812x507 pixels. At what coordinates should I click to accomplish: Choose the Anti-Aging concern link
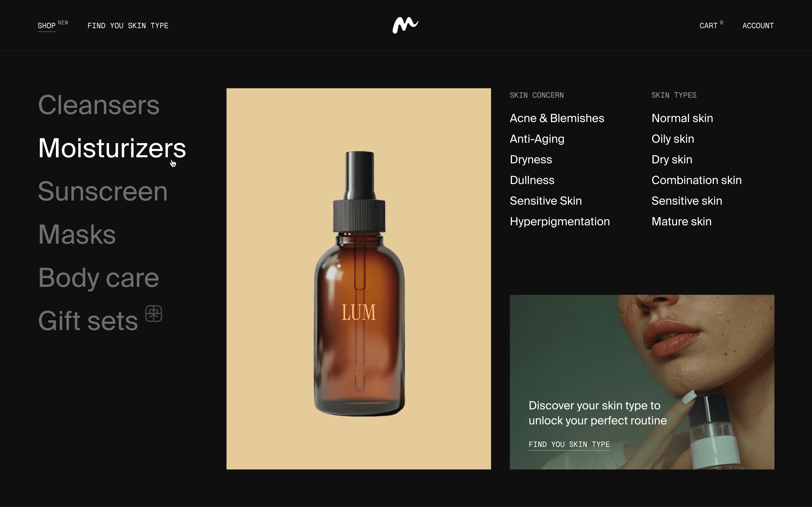537,139
